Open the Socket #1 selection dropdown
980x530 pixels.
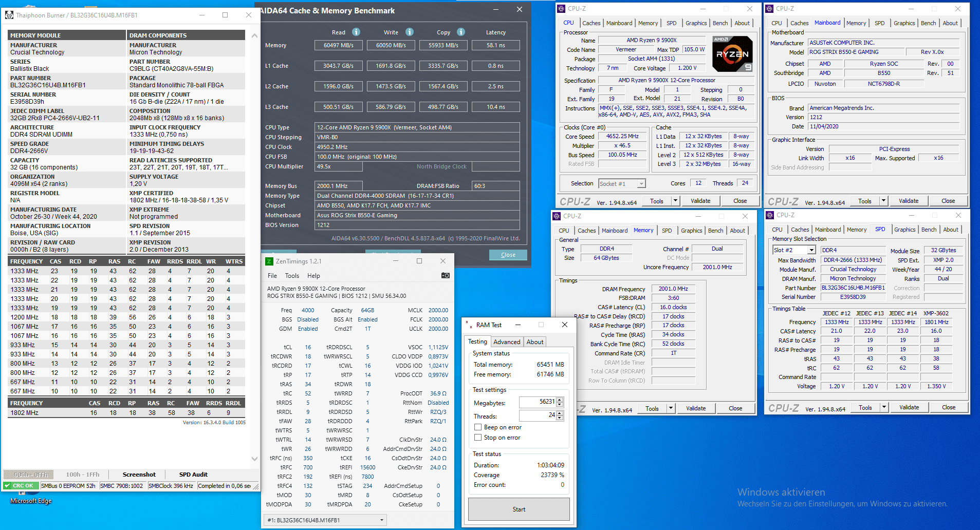641,184
